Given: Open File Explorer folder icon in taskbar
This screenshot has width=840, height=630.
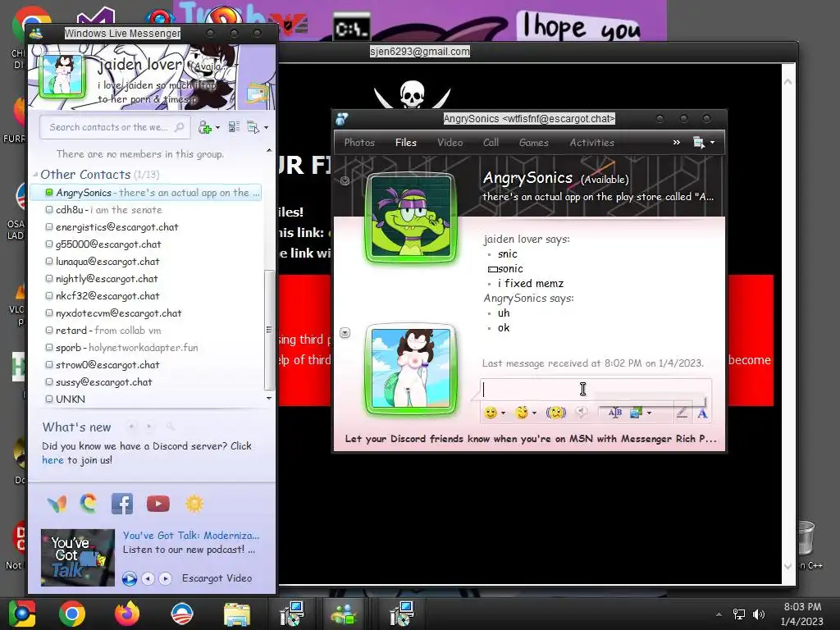Looking at the screenshot, I should 237,614.
